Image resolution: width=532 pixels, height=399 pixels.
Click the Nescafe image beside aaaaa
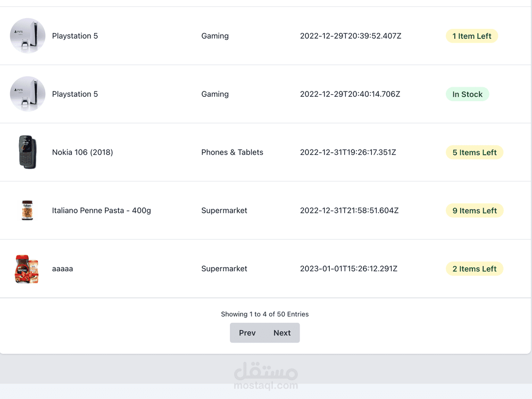tap(27, 269)
